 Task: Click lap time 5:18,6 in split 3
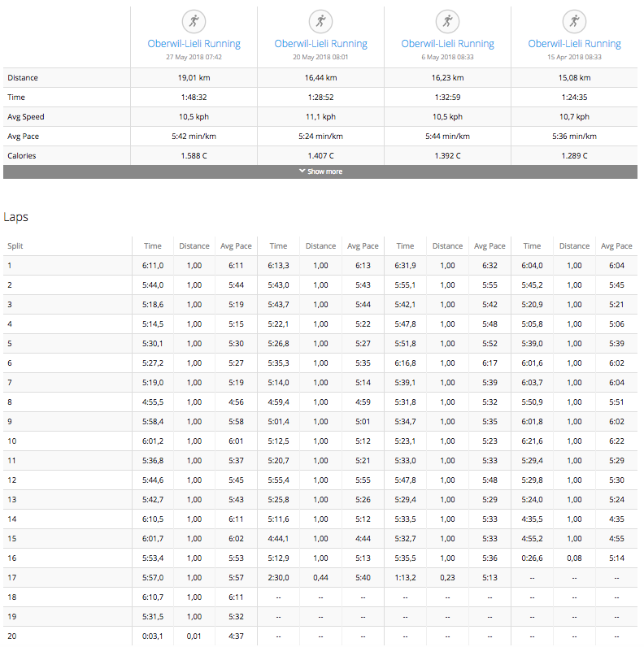click(153, 305)
